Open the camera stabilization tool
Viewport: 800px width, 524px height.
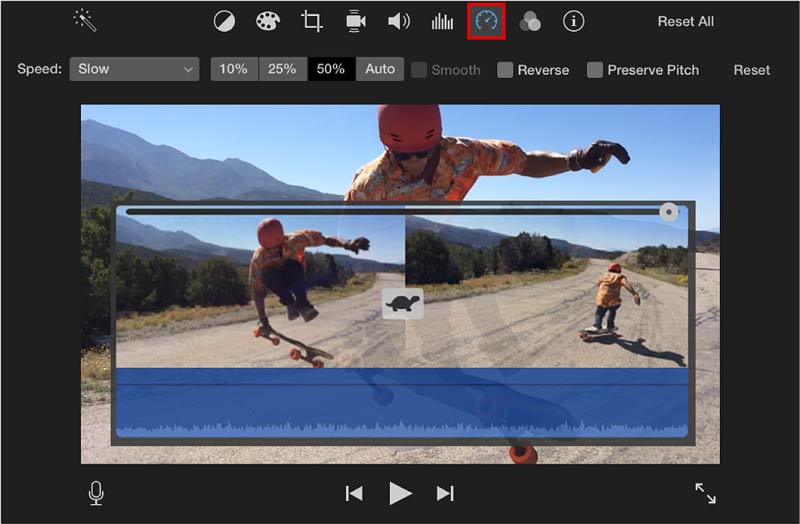[356, 21]
